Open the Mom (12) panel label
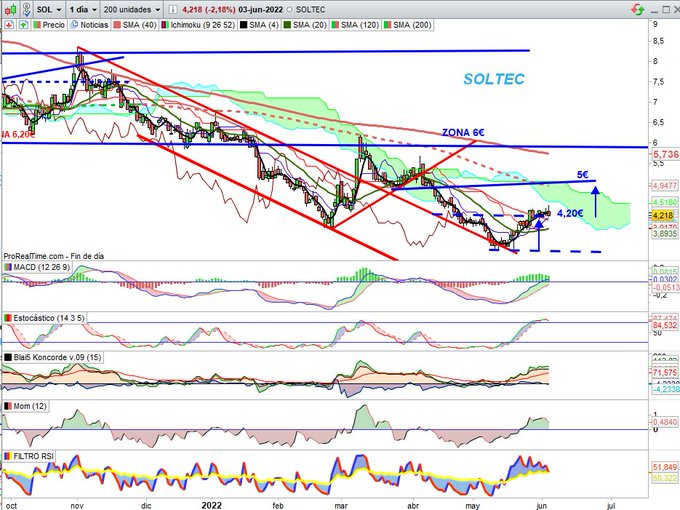This screenshot has width=680, height=510. 30,406
